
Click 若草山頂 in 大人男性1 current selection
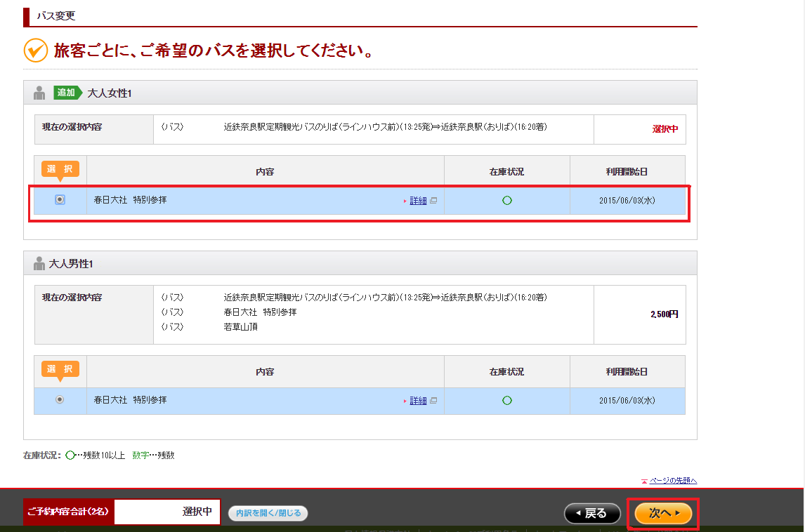click(240, 327)
